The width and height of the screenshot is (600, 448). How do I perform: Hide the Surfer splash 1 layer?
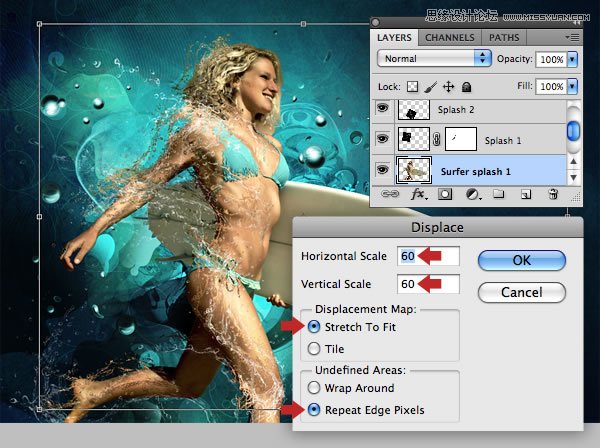382,169
